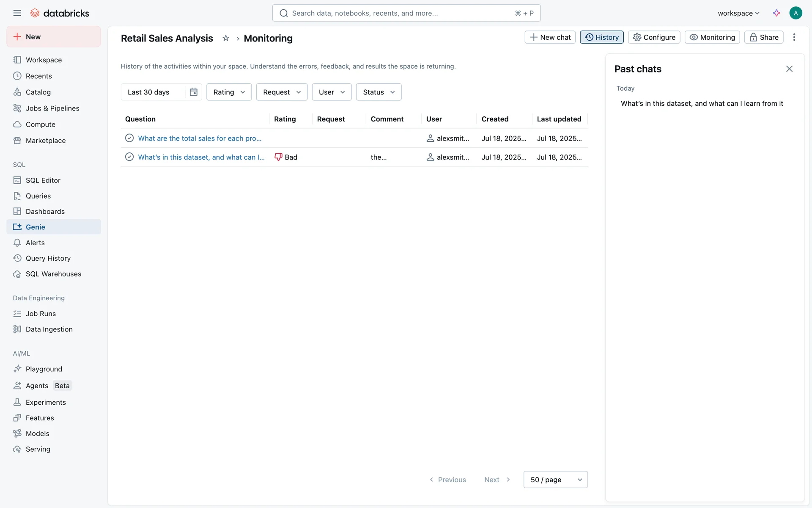This screenshot has width=812, height=508.
Task: Expand the Rating filter dropdown
Action: click(x=229, y=92)
